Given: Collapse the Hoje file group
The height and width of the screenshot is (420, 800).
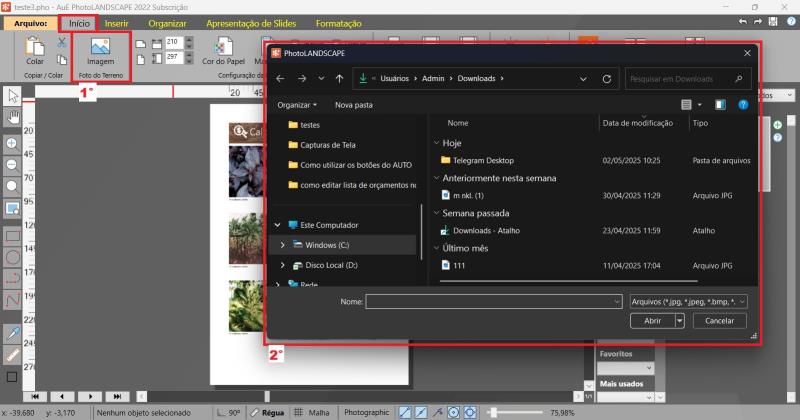Looking at the screenshot, I should pyautogui.click(x=436, y=143).
